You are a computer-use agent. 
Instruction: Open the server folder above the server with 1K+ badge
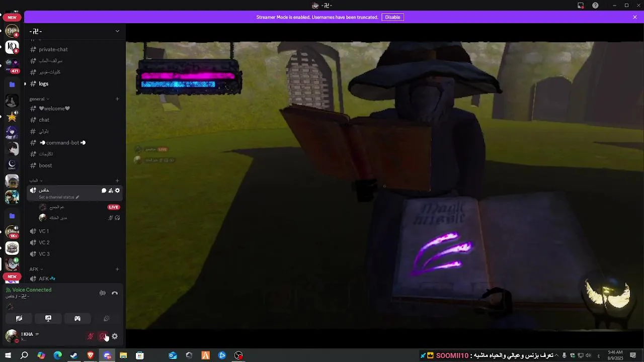12,216
